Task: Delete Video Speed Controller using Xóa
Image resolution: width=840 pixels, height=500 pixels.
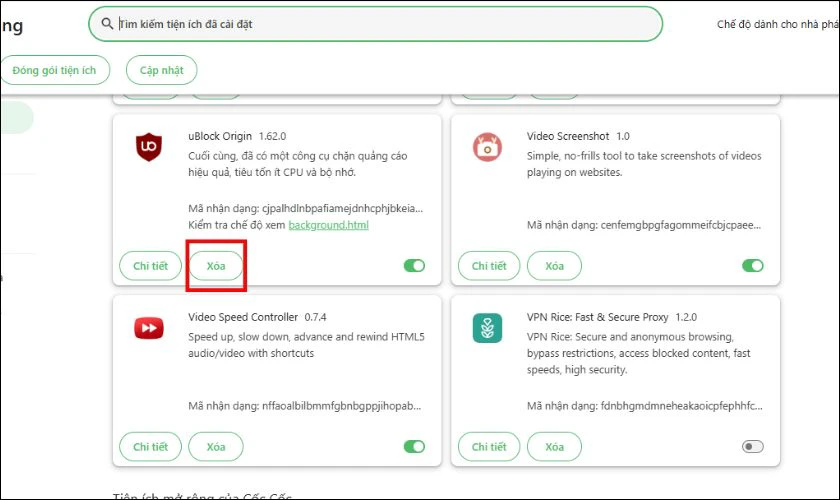Action: 216,446
